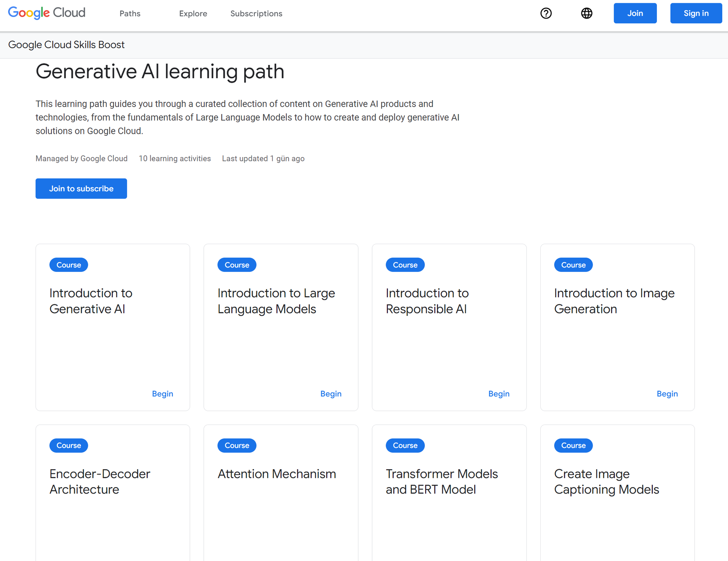Image resolution: width=728 pixels, height=561 pixels.
Task: Click Course badge on Introduction to Generative AI
Action: pos(69,265)
